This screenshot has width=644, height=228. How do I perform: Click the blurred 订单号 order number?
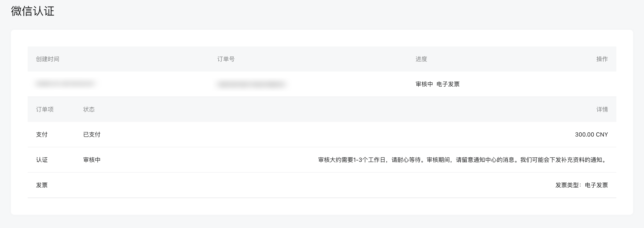click(252, 84)
